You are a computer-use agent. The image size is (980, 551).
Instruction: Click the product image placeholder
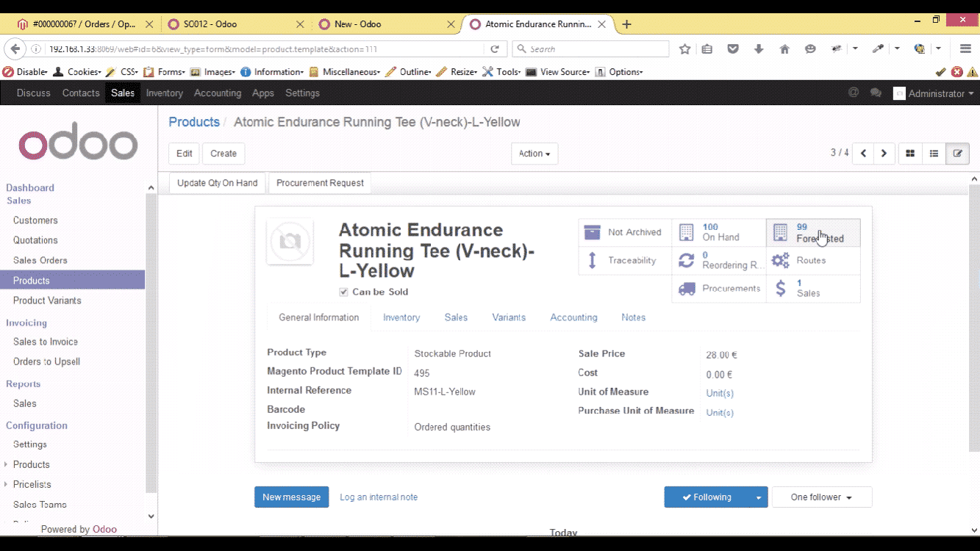point(290,242)
